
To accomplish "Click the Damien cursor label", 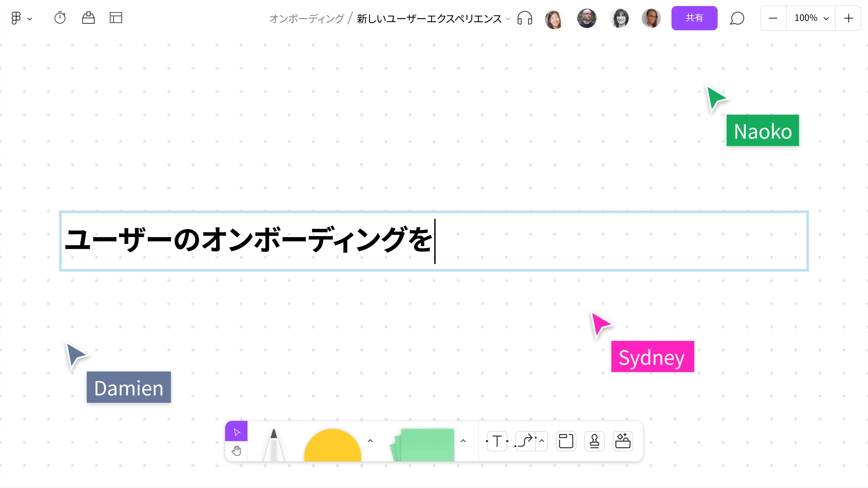I will (129, 387).
